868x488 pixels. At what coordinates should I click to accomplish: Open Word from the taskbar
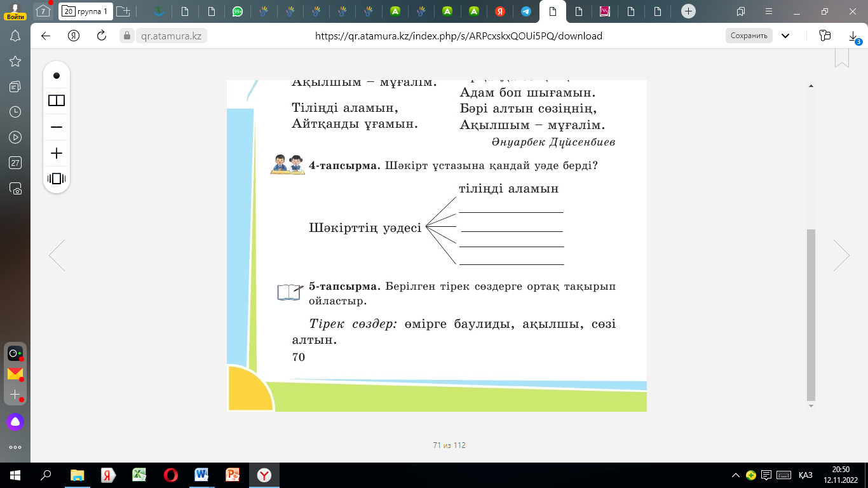[x=201, y=475]
